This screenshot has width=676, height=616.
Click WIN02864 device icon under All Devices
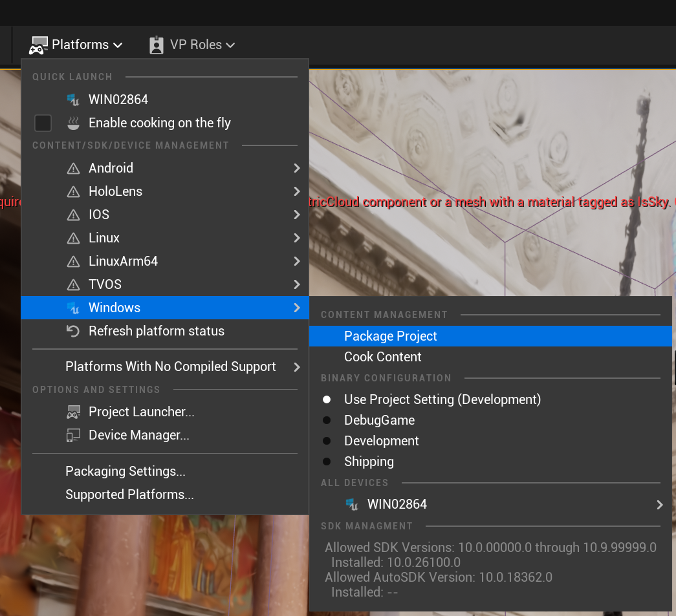coord(352,504)
